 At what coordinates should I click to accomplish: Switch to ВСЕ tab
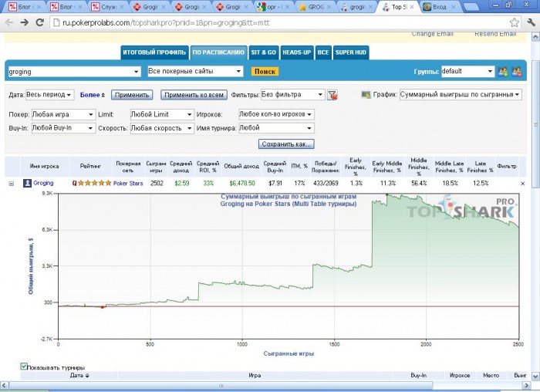(323, 52)
